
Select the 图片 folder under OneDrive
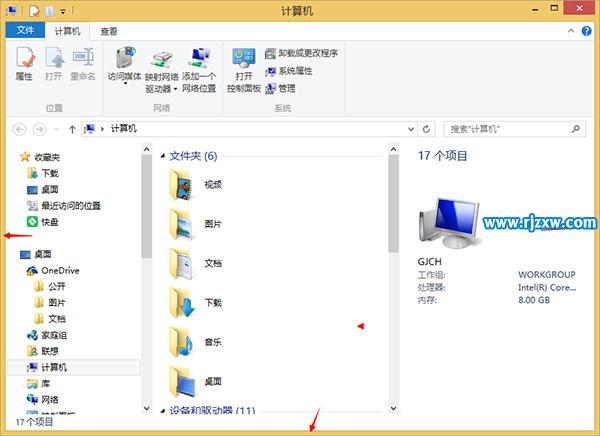[x=50, y=303]
